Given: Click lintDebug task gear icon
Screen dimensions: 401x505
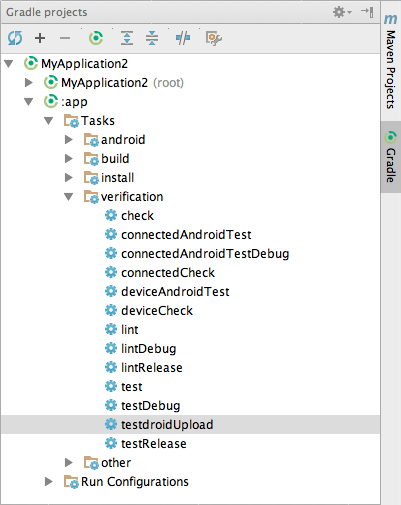Looking at the screenshot, I should click(x=111, y=348).
